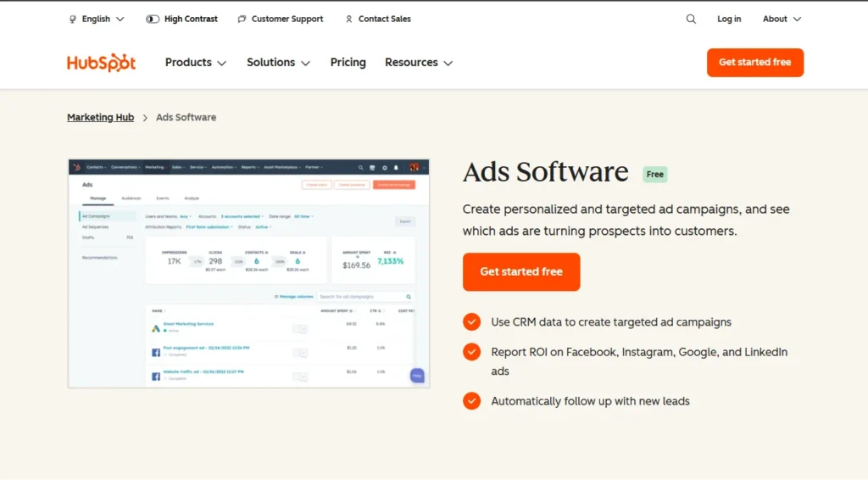Click the globe icon beside English
Screen dimensions: 868x480
click(73, 19)
